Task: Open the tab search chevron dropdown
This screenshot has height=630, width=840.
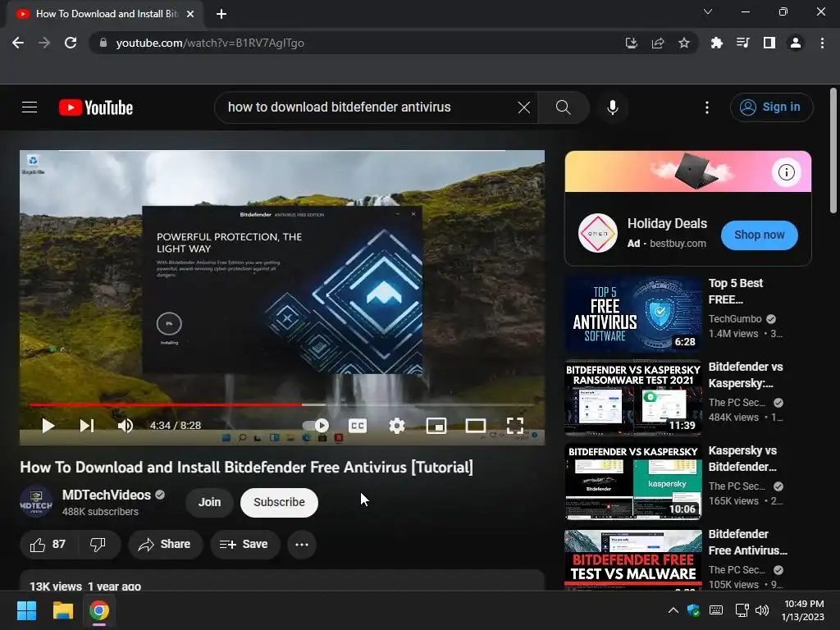Action: click(708, 11)
